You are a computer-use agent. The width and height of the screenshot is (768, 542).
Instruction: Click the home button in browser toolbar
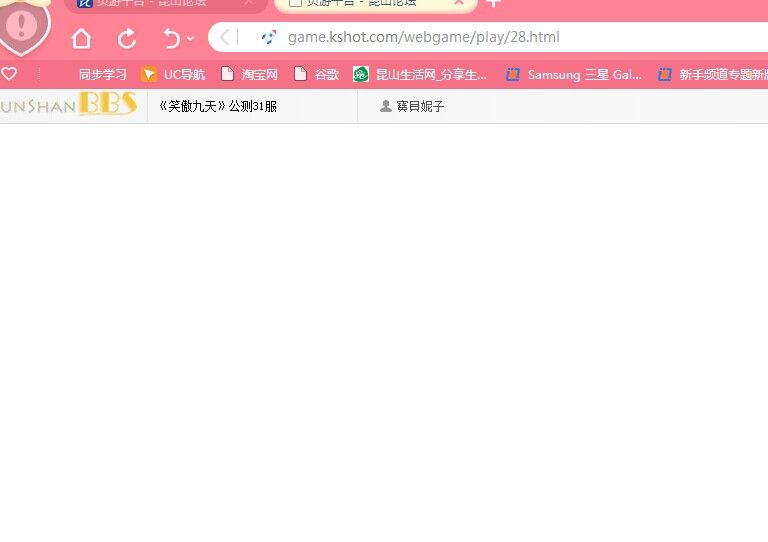[x=81, y=38]
